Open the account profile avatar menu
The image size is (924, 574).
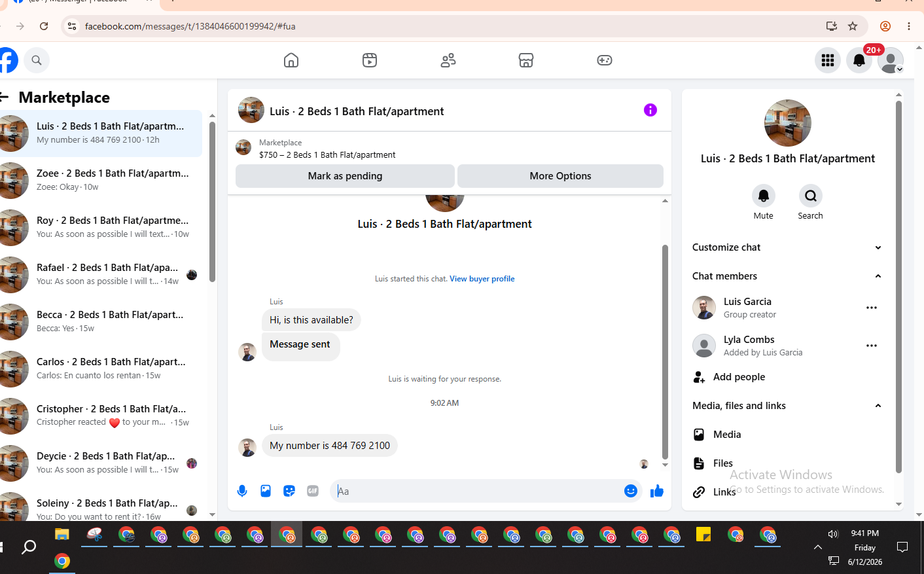click(x=891, y=60)
